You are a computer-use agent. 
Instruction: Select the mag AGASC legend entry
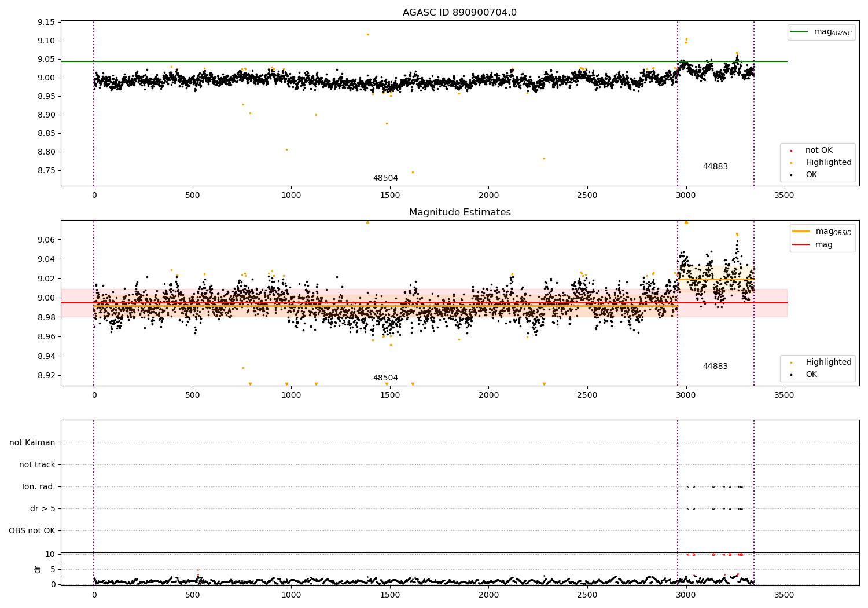pos(821,32)
